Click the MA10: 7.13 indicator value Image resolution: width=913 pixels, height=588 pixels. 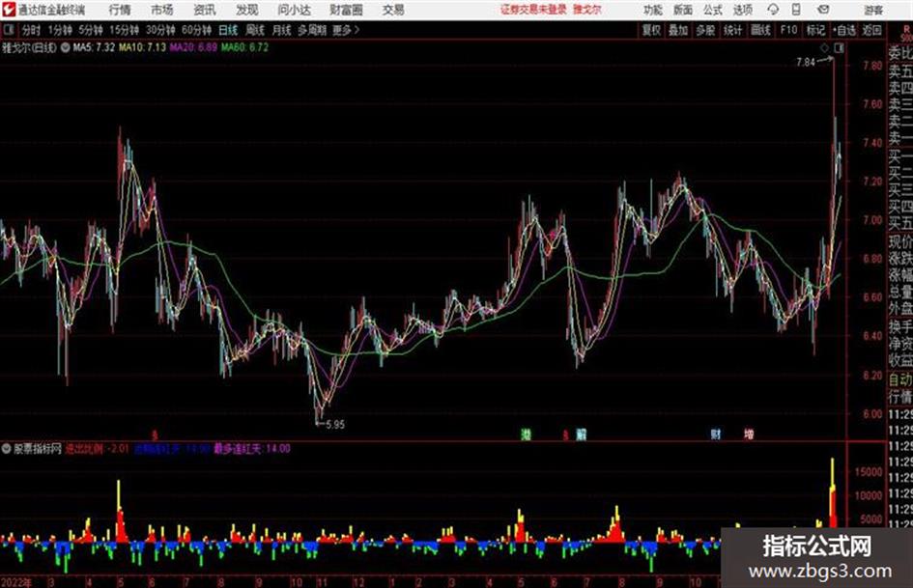pos(143,47)
